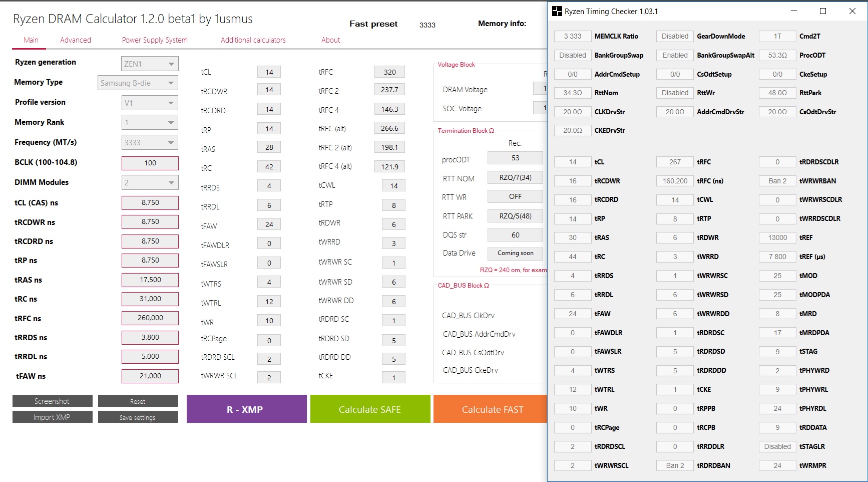Expand the Frequency (MT/s) dropdown
The image size is (868, 482).
150,143
